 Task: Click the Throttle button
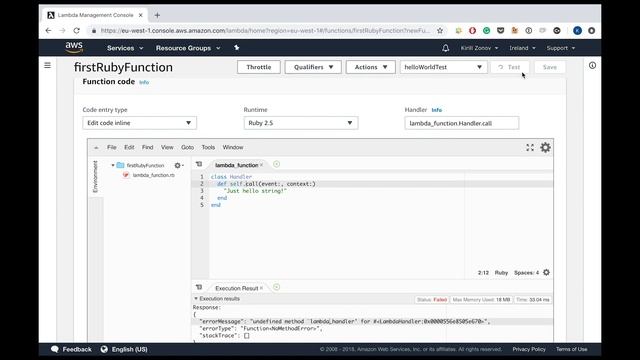pos(259,67)
